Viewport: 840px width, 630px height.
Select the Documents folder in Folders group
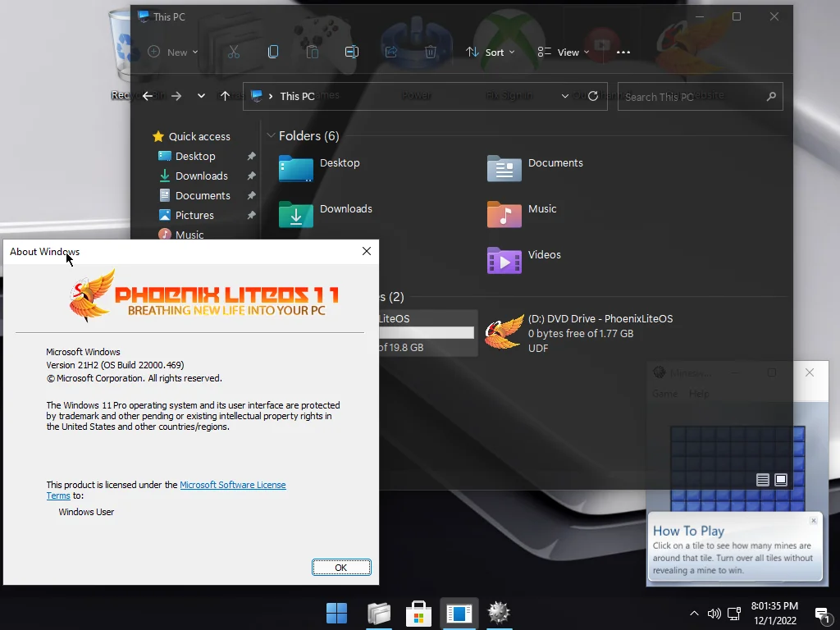click(535, 168)
